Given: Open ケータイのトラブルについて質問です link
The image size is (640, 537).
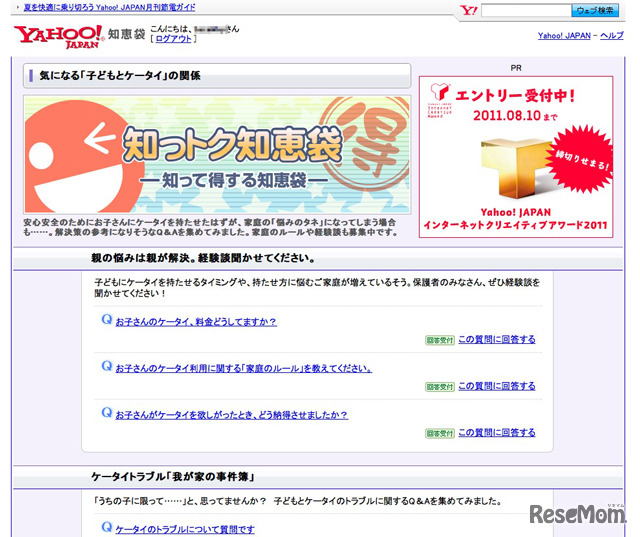Looking at the screenshot, I should [x=185, y=529].
